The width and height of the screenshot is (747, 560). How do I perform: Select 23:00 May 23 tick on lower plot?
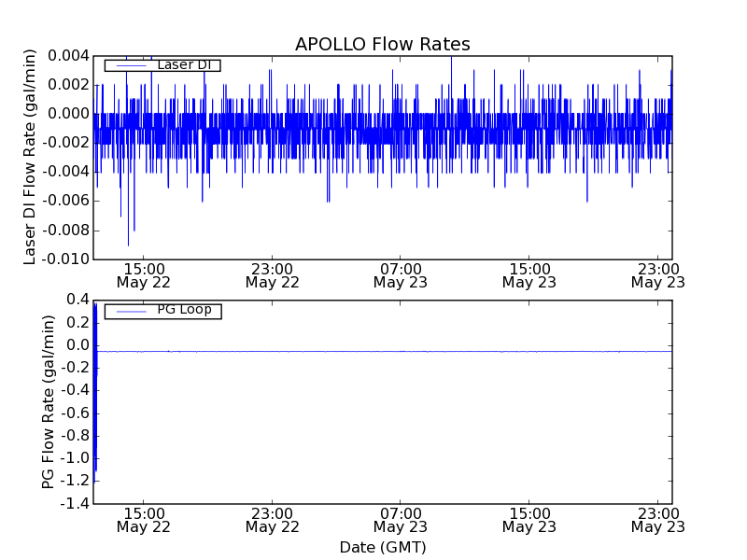coord(657,520)
